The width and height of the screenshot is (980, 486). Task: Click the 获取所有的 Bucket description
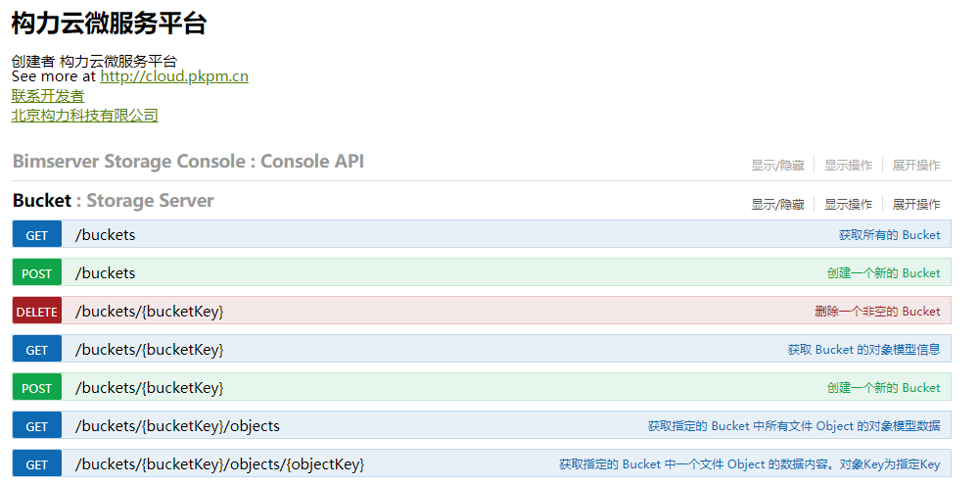coord(889,234)
